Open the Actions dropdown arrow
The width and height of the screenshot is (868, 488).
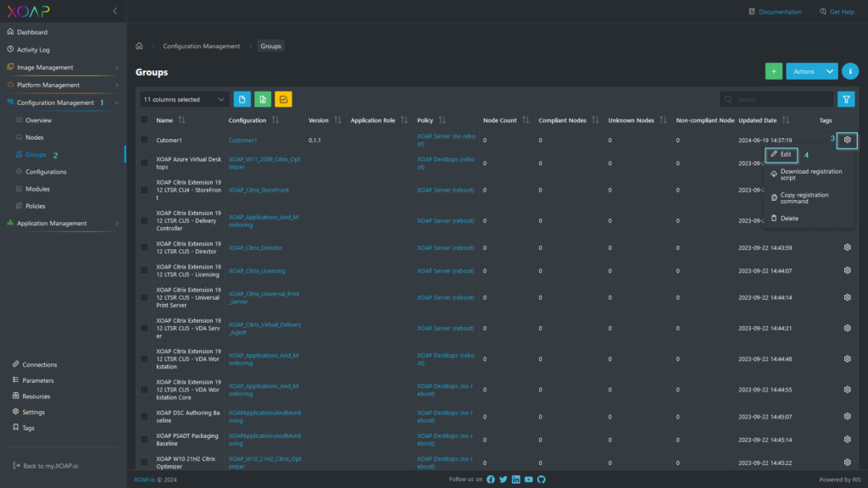click(830, 71)
